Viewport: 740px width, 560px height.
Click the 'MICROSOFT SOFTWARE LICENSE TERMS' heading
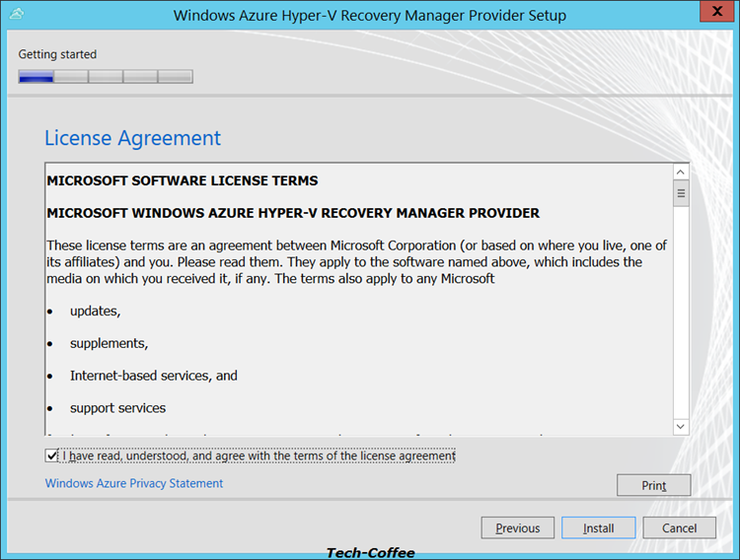(x=183, y=180)
